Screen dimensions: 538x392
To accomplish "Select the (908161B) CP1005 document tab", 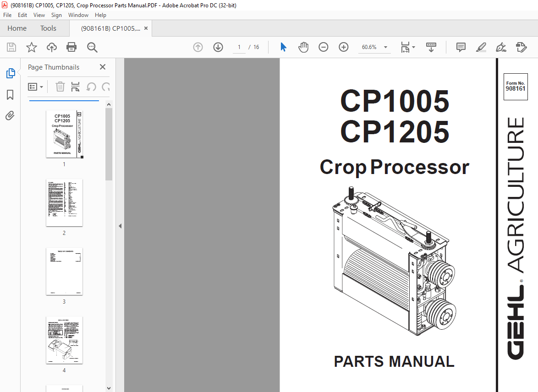I will point(110,28).
